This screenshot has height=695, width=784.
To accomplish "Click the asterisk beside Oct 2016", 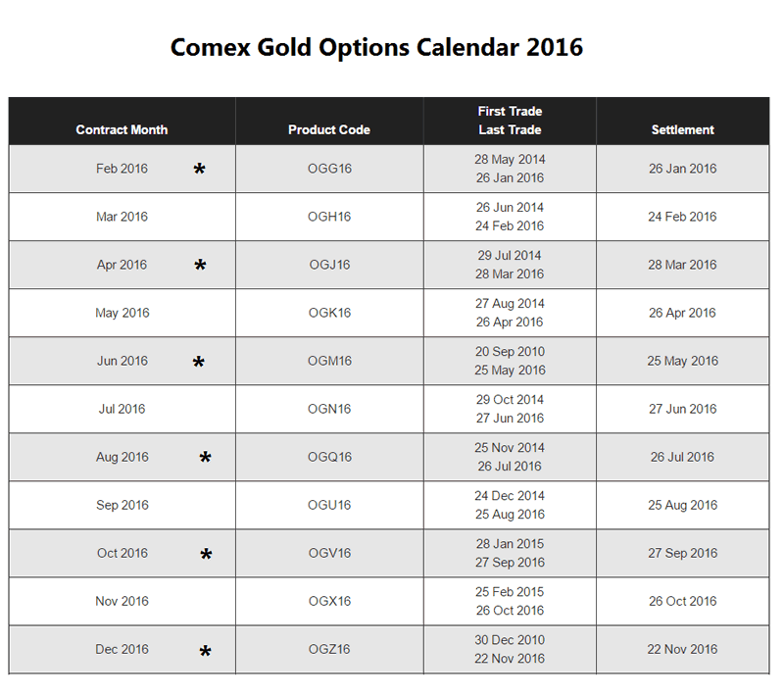I will click(206, 555).
